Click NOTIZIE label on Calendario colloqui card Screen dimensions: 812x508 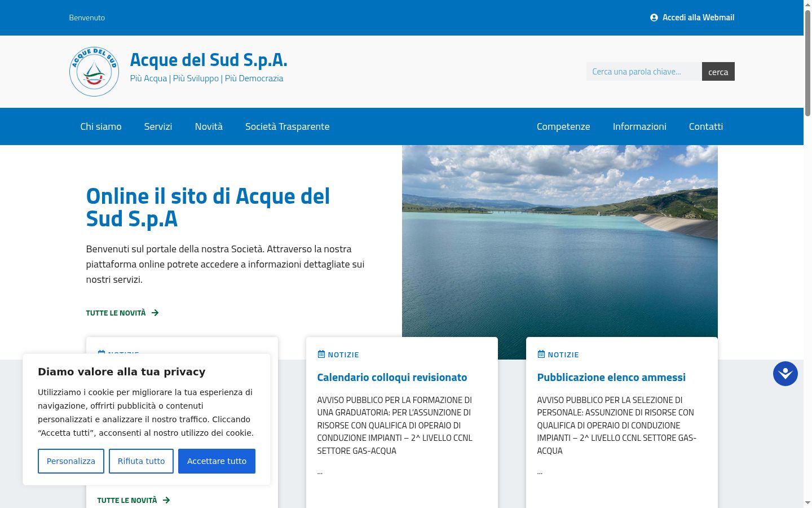tap(343, 354)
